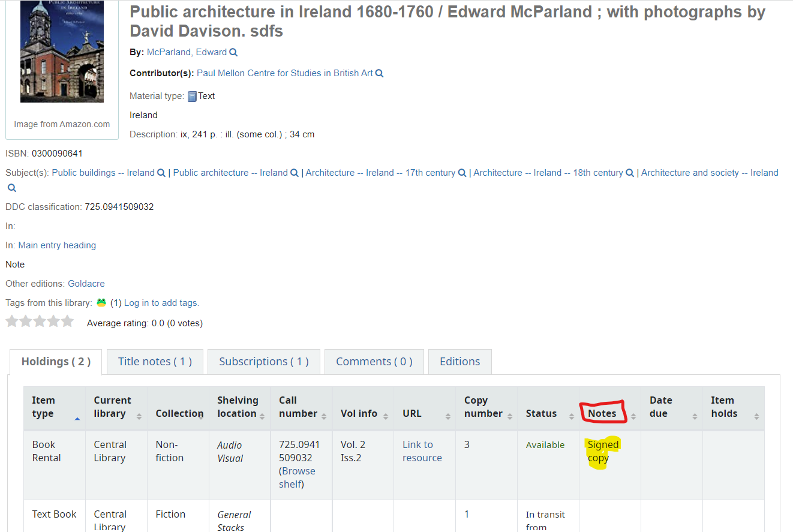Sort holdings by Status column
Screen dimensions: 793x532
(x=548, y=407)
